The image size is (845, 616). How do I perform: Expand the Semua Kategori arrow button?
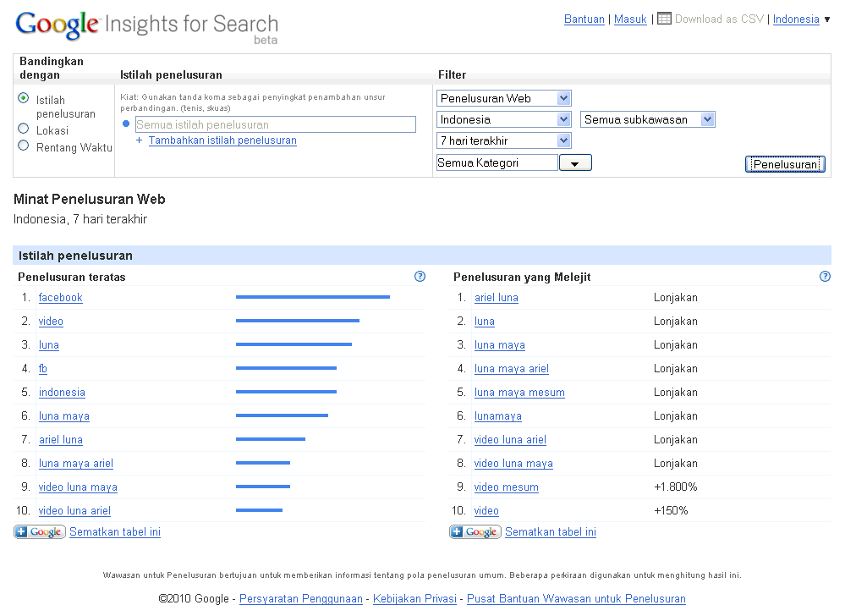pos(575,162)
